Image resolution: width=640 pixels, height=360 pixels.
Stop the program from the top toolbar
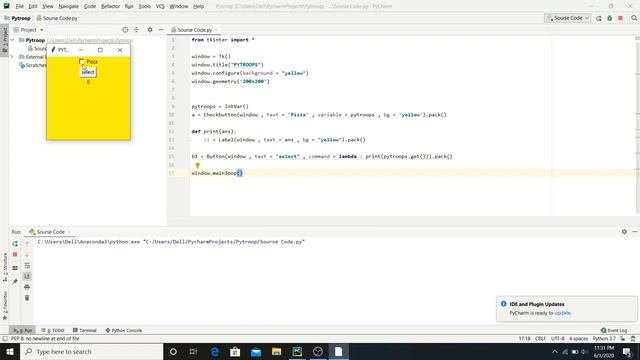[620, 18]
